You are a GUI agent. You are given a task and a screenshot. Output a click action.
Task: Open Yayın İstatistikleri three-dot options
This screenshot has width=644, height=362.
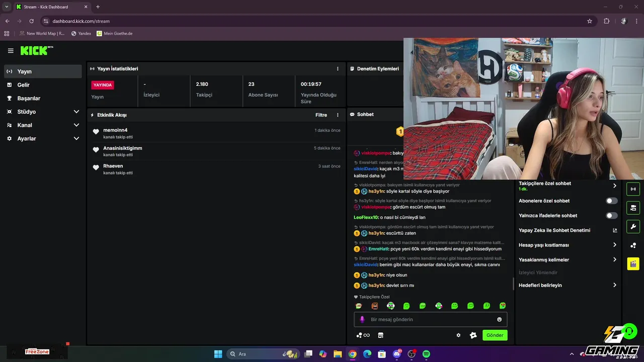338,69
